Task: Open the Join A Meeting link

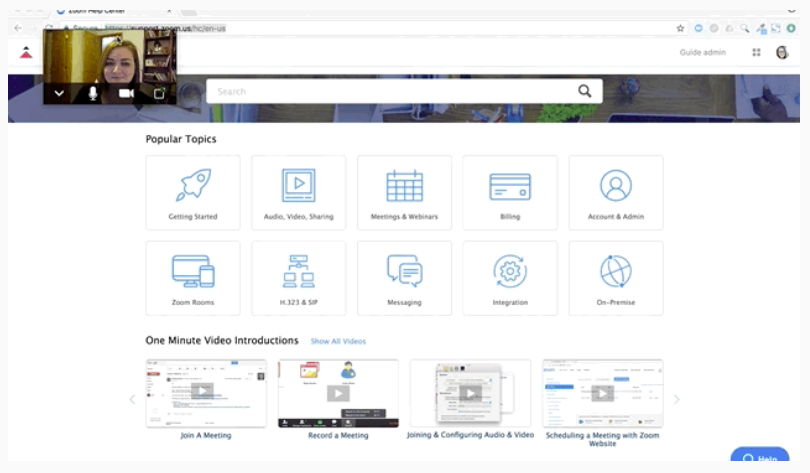Action: 206,435
